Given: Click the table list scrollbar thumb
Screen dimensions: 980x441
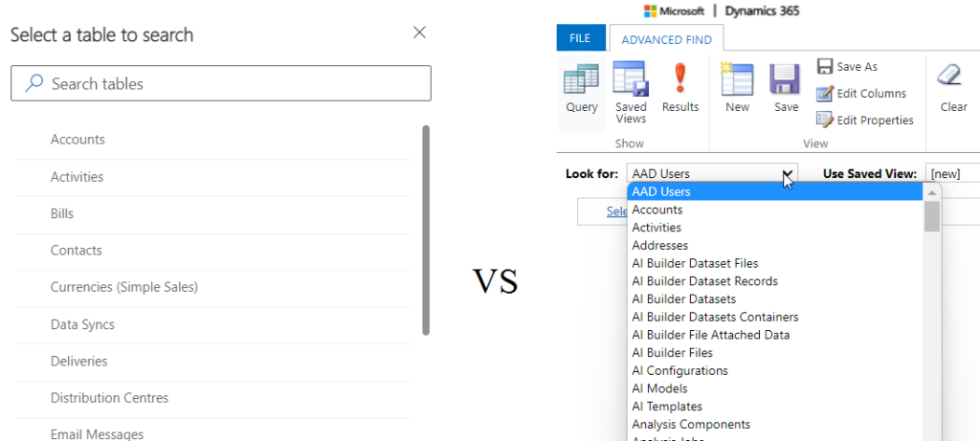Looking at the screenshot, I should tap(426, 230).
